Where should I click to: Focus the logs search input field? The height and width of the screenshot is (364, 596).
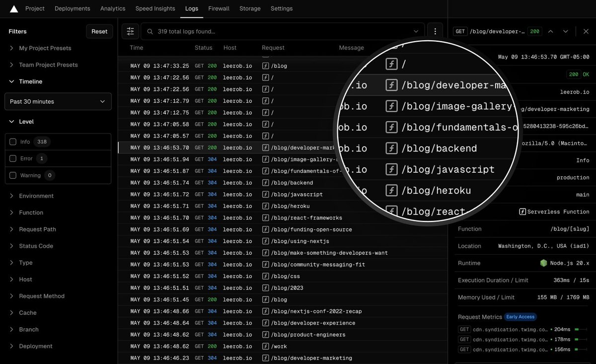(283, 31)
